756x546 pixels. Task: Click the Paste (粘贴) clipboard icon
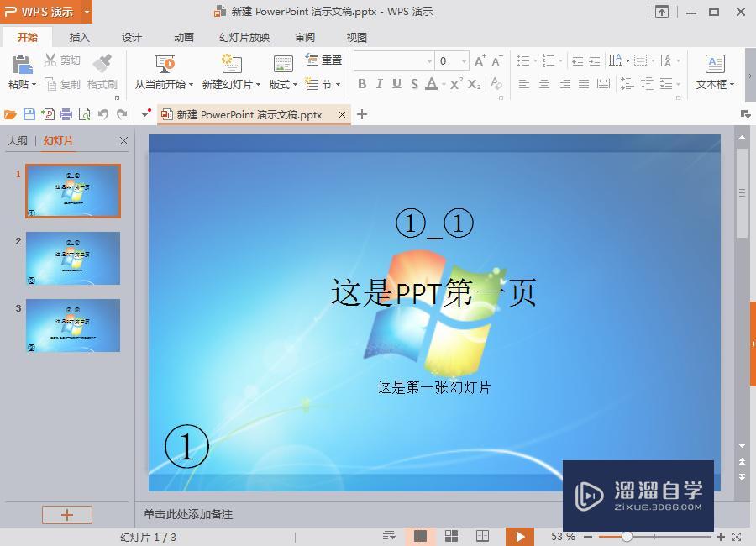22,65
